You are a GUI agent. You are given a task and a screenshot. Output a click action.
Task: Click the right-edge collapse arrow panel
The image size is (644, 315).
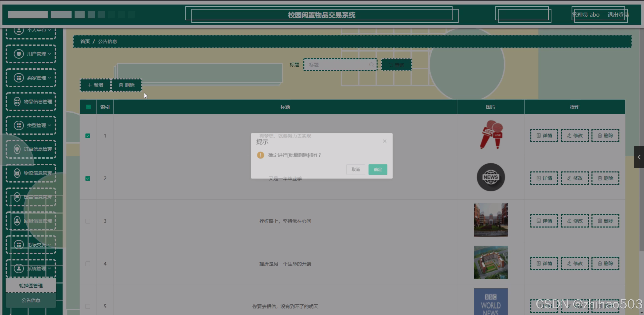coord(639,157)
